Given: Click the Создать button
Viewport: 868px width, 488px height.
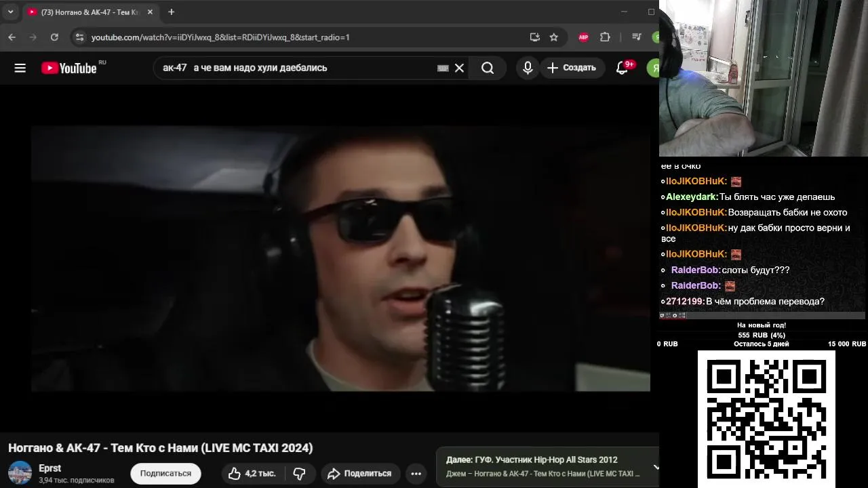Looking at the screenshot, I should click(x=572, y=68).
